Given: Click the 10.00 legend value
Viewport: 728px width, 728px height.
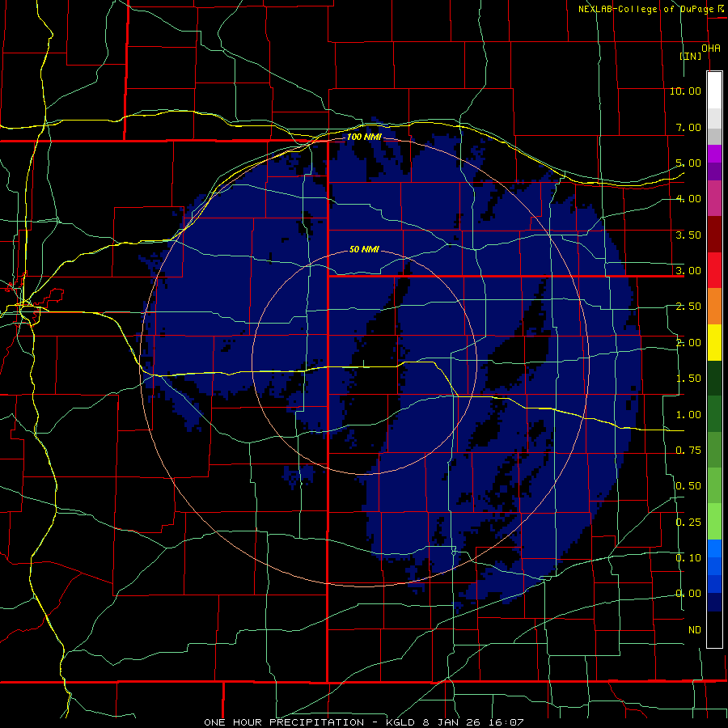Looking at the screenshot, I should click(685, 91).
